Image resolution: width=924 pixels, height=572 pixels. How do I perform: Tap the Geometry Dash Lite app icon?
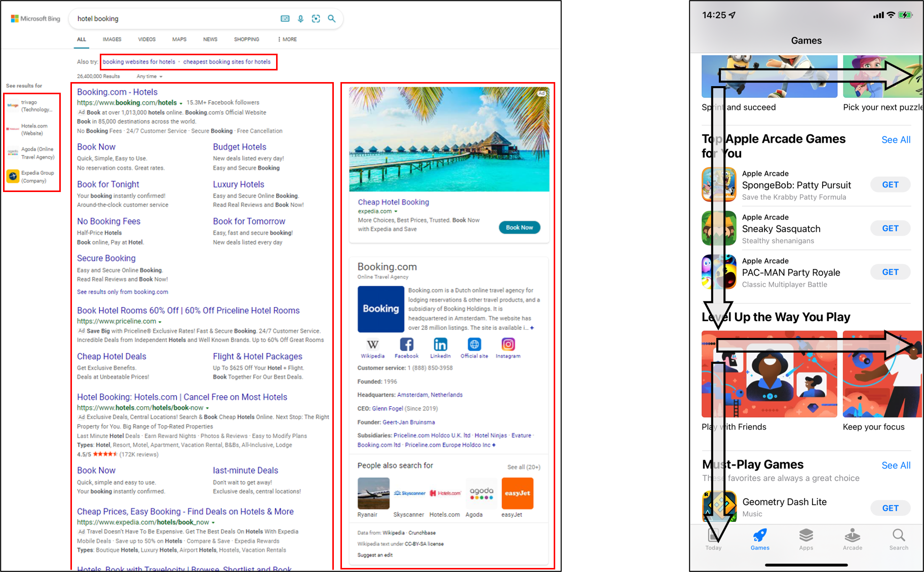click(719, 507)
